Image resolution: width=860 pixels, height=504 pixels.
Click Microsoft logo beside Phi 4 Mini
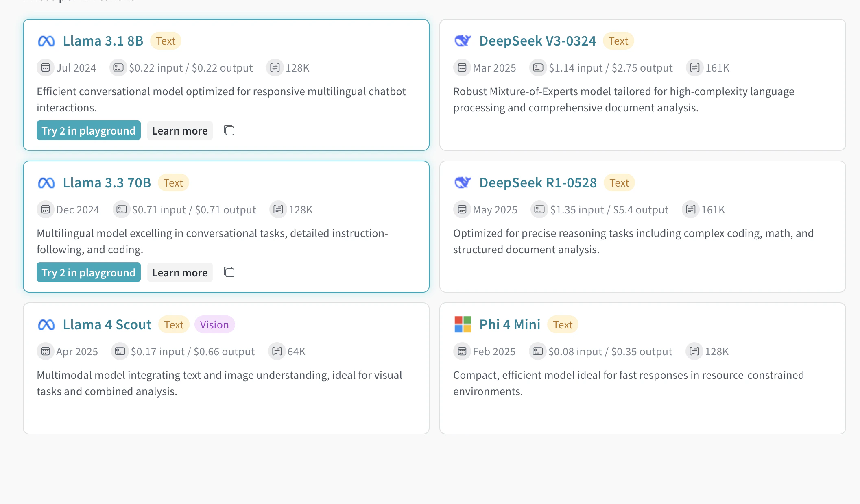point(463,325)
